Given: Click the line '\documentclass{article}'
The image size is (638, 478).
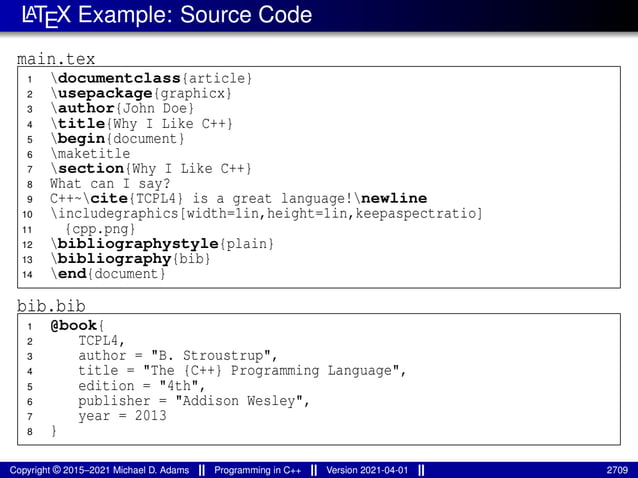Looking at the screenshot, I should coord(151,78).
